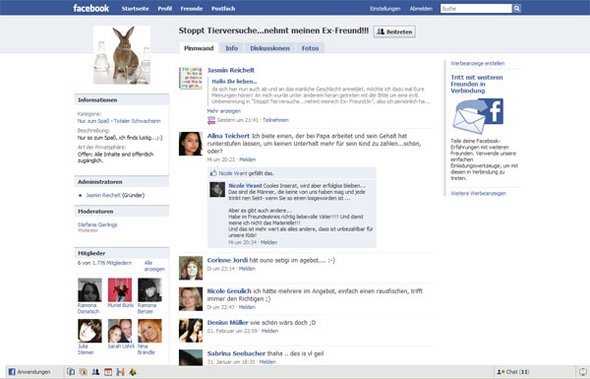Open Profil in top navigation
The image size is (590, 379).
point(165,8)
